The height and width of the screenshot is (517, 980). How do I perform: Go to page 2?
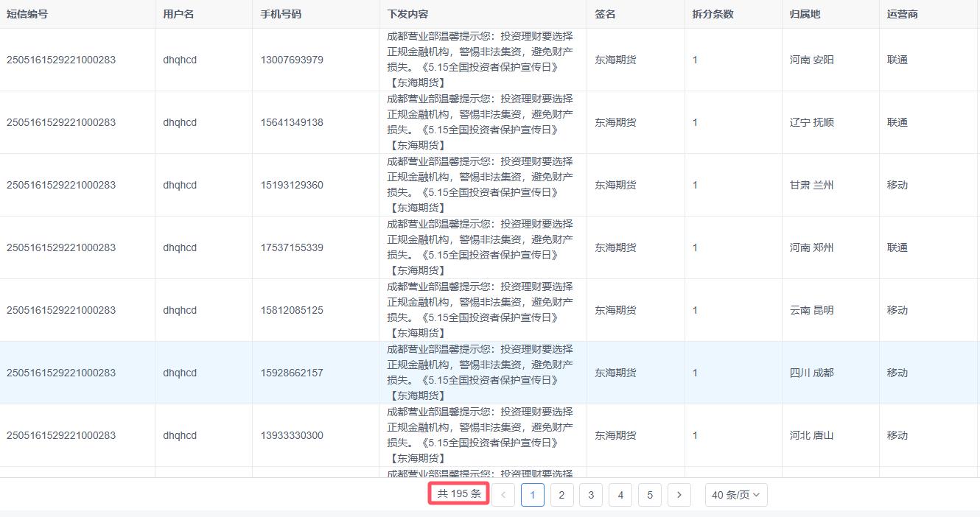point(561,495)
